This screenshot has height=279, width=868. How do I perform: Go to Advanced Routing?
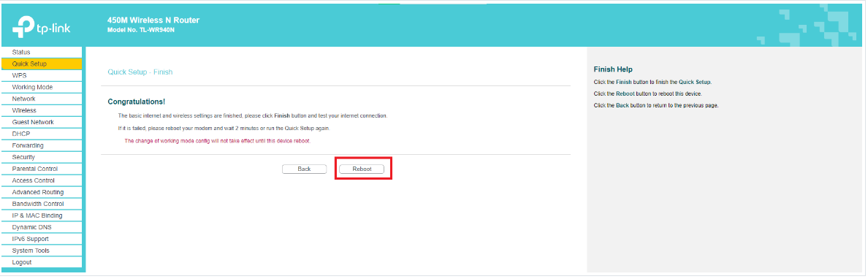[x=42, y=192]
